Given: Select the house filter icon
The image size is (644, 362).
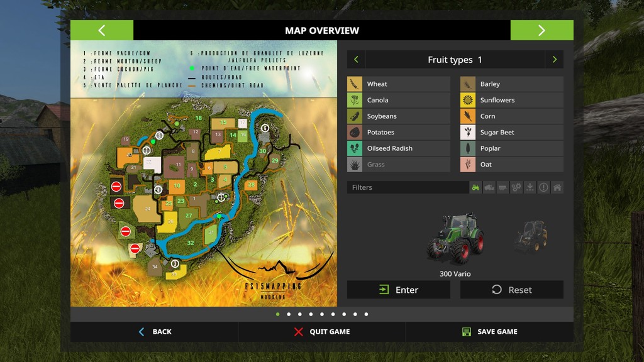Looking at the screenshot, I should coord(557,187).
